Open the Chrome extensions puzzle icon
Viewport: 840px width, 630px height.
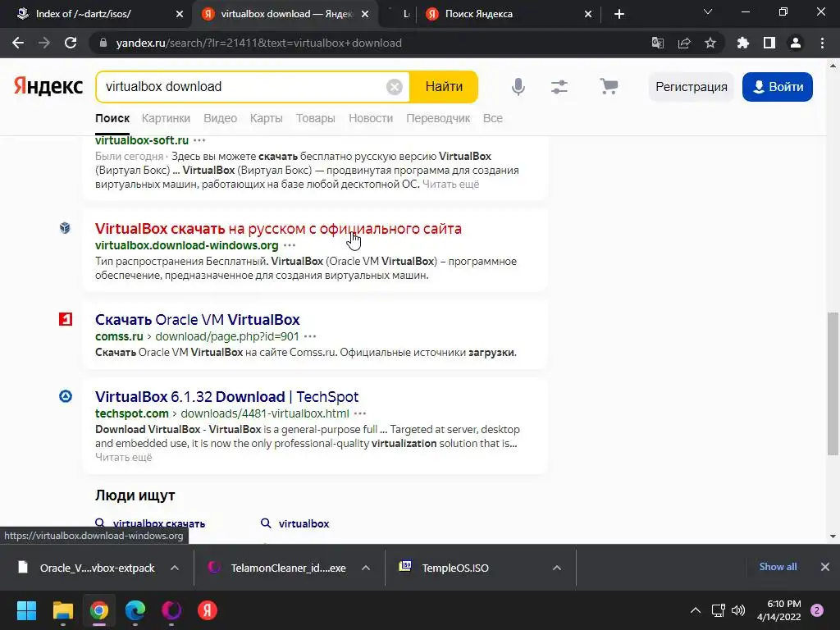pyautogui.click(x=743, y=43)
